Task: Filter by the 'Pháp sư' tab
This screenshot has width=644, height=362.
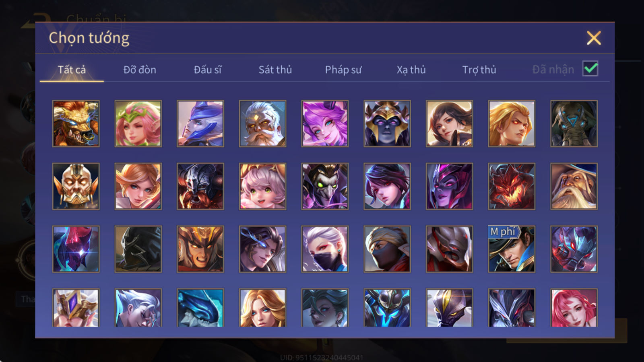Action: click(343, 70)
